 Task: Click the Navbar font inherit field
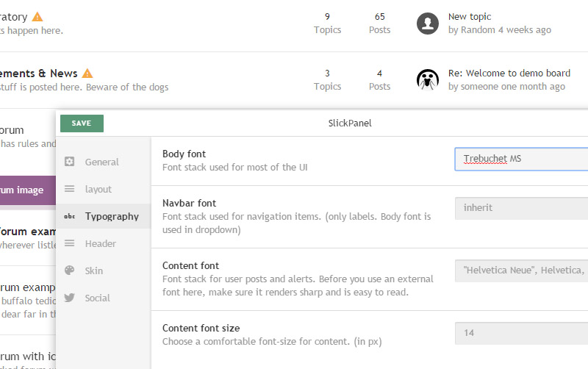522,207
